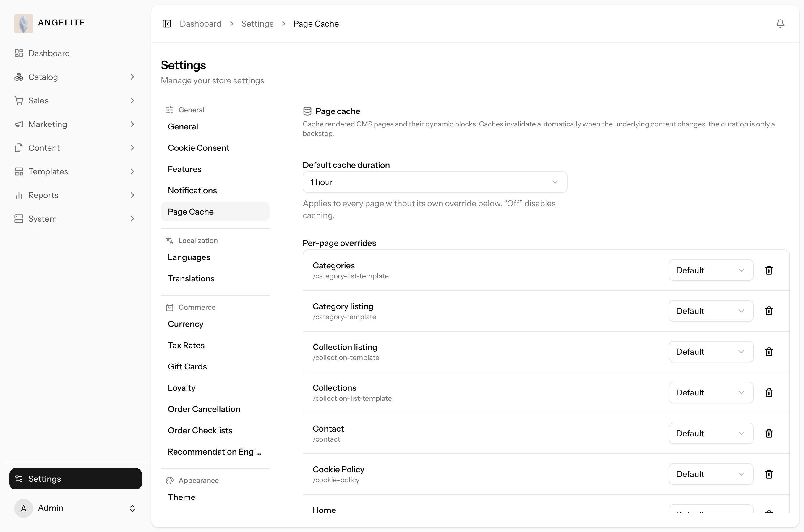
Task: Remove the Collection listing override
Action: 769,351
